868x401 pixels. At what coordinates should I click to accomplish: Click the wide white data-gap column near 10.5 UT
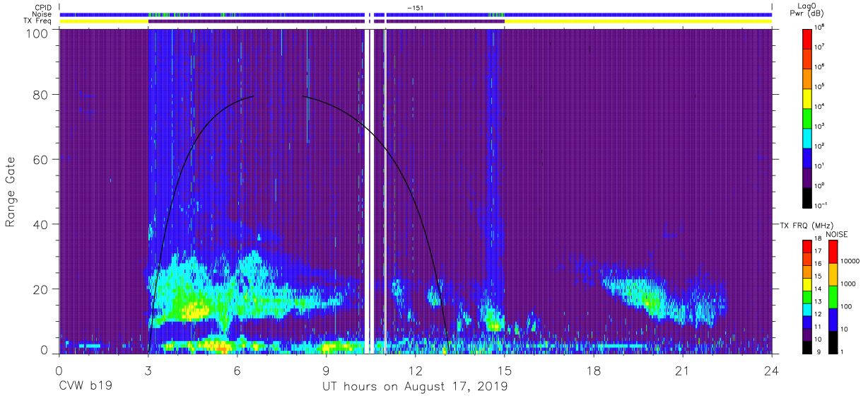(x=368, y=191)
